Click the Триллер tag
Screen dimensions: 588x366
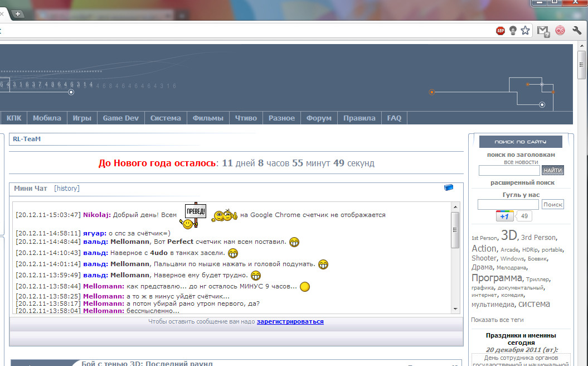click(x=537, y=280)
